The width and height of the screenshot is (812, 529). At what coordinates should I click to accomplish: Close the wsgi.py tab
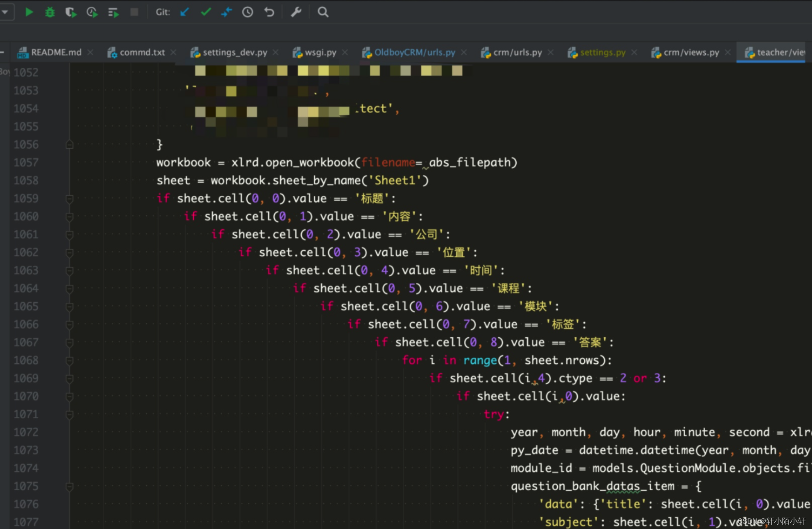(x=345, y=52)
